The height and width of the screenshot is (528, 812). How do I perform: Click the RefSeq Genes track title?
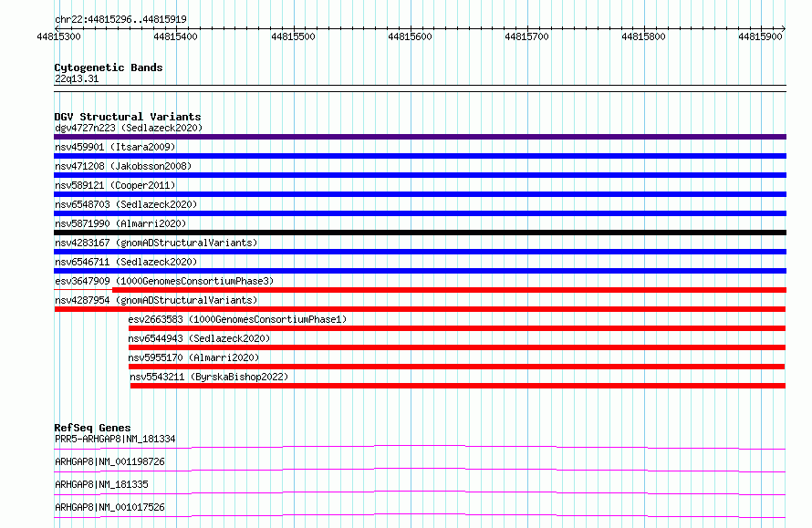(92, 428)
